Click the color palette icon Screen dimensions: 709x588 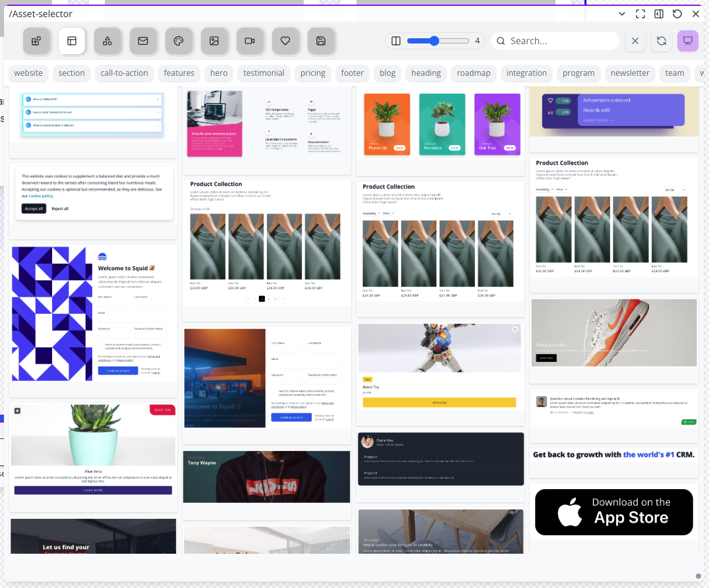(x=179, y=41)
